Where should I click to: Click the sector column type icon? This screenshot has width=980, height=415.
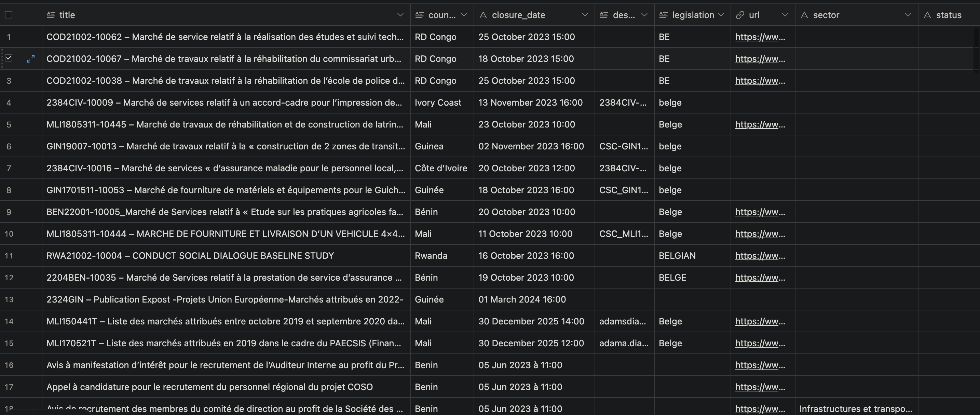[x=804, y=15]
